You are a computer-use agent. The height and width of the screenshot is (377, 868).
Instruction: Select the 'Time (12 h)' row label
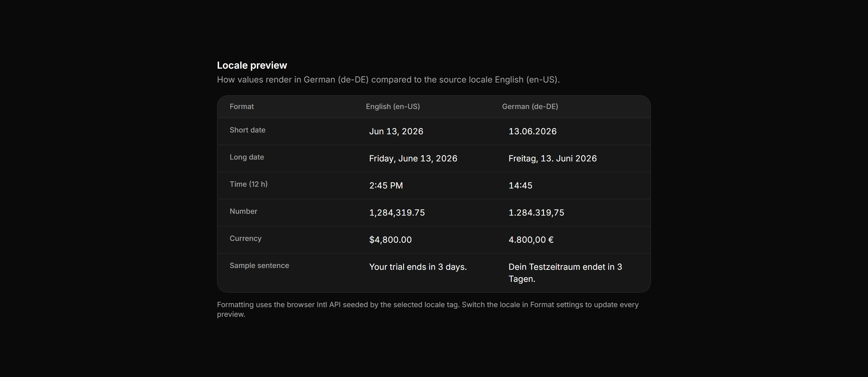(x=248, y=184)
